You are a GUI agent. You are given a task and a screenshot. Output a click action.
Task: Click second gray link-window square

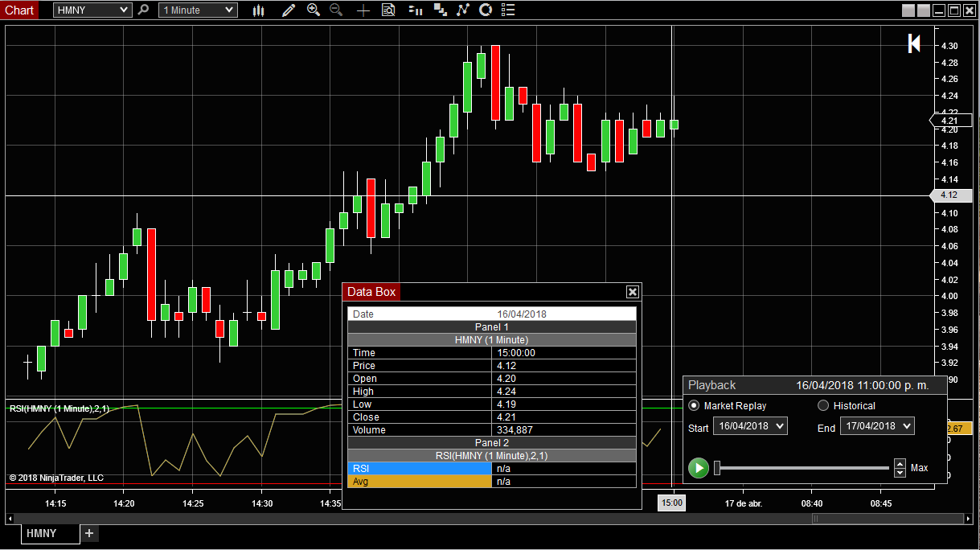pyautogui.click(x=924, y=10)
